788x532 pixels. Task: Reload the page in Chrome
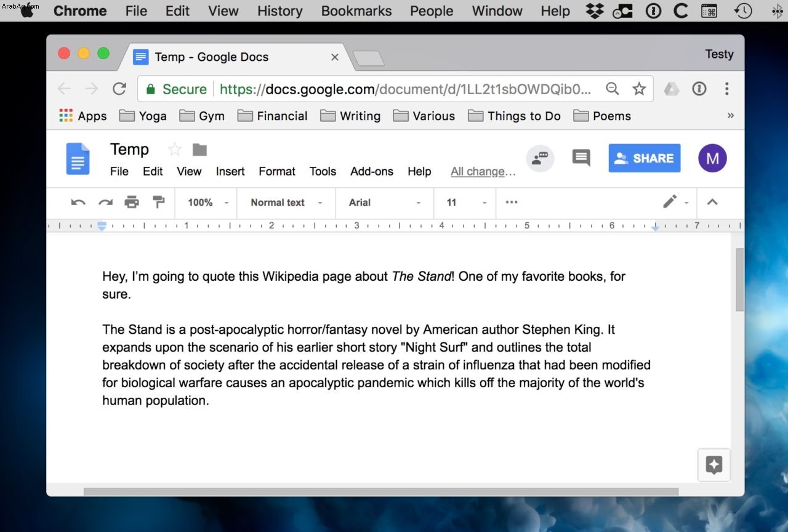(119, 89)
